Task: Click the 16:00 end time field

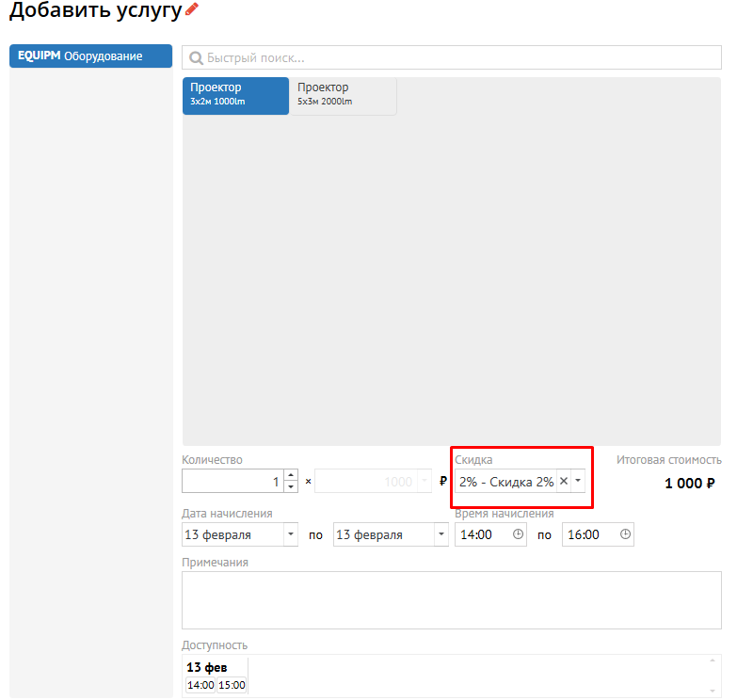Action: pos(598,534)
